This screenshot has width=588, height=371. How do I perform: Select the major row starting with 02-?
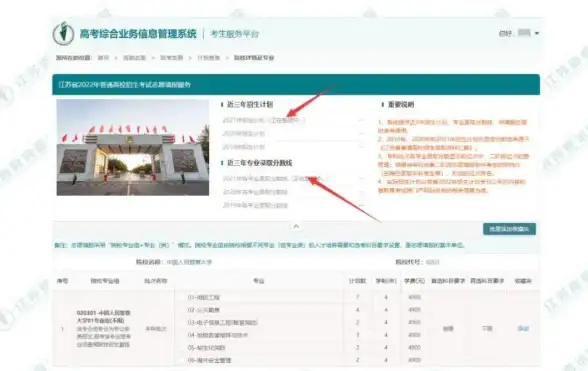(259, 310)
